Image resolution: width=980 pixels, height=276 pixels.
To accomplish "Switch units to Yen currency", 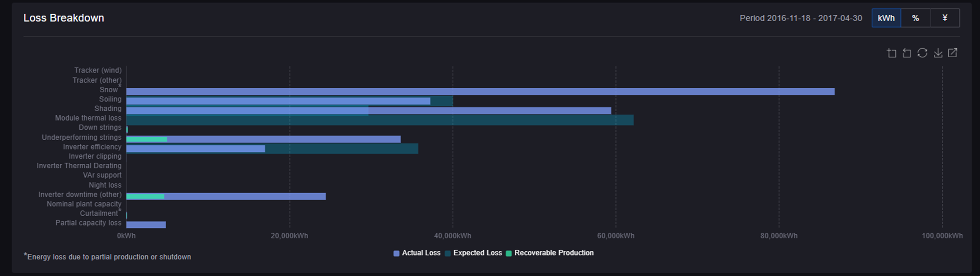I will [x=945, y=18].
